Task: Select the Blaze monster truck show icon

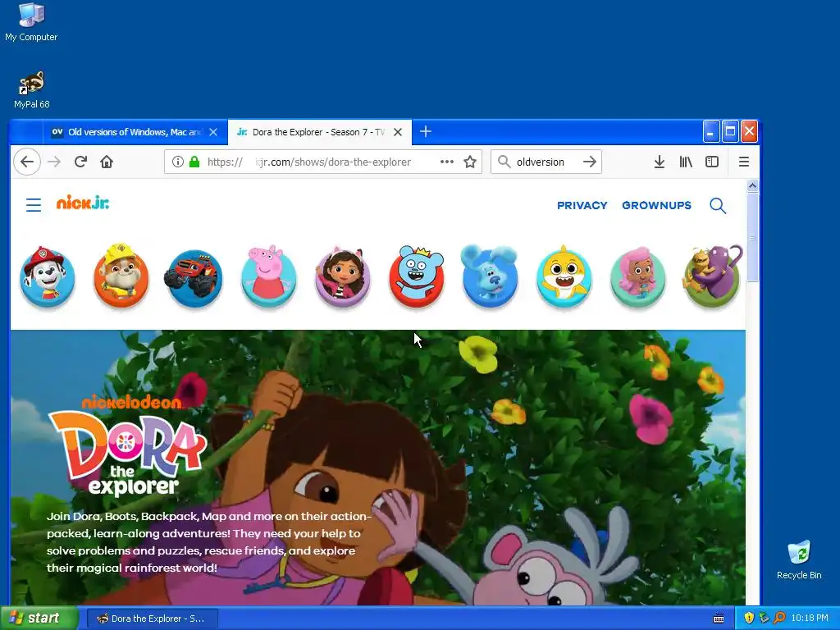Action: [x=194, y=279]
